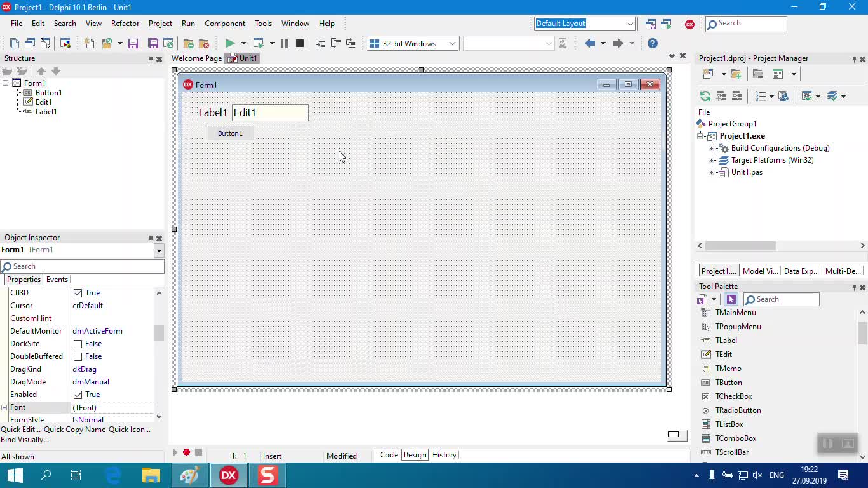Click the Collapse all icon in Project Manager
Viewport: 868px width, 488px height.
737,96
